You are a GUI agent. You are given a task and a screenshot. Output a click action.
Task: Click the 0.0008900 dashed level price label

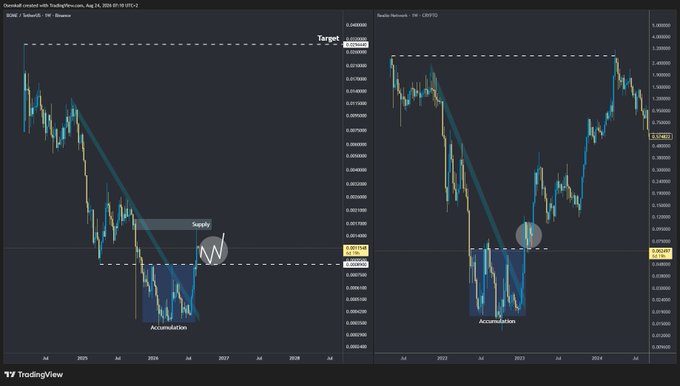point(356,264)
